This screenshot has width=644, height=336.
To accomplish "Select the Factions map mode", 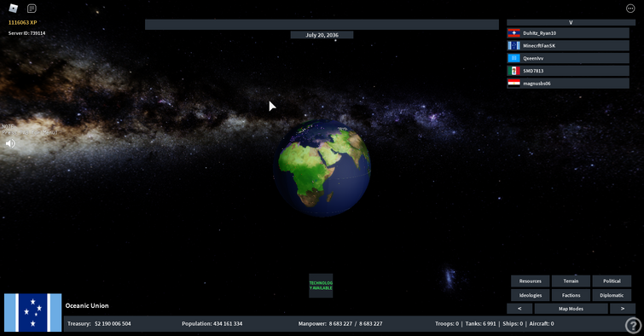I will coord(571,295).
